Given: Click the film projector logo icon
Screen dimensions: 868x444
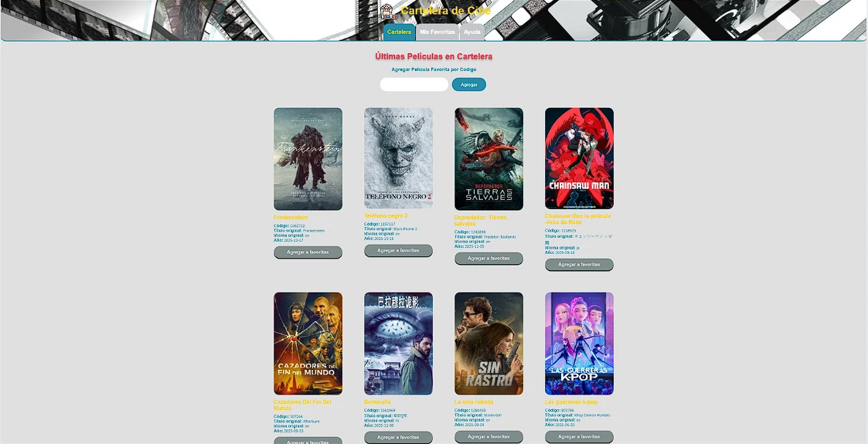Looking at the screenshot, I should [x=389, y=11].
